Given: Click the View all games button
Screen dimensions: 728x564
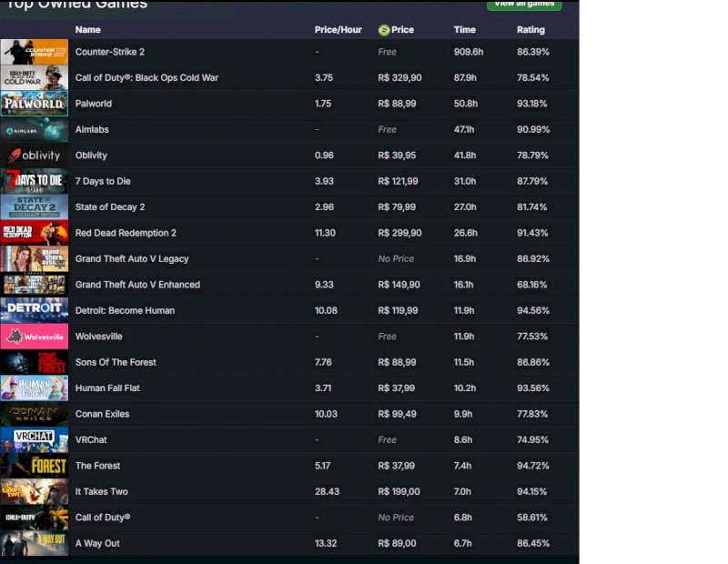Looking at the screenshot, I should click(524, 5).
